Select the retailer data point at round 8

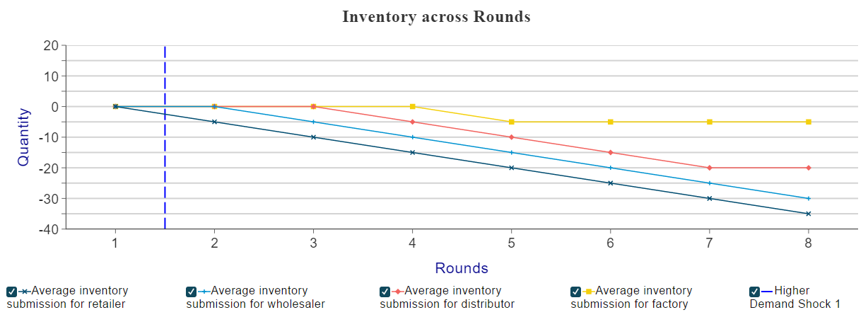coord(808,214)
